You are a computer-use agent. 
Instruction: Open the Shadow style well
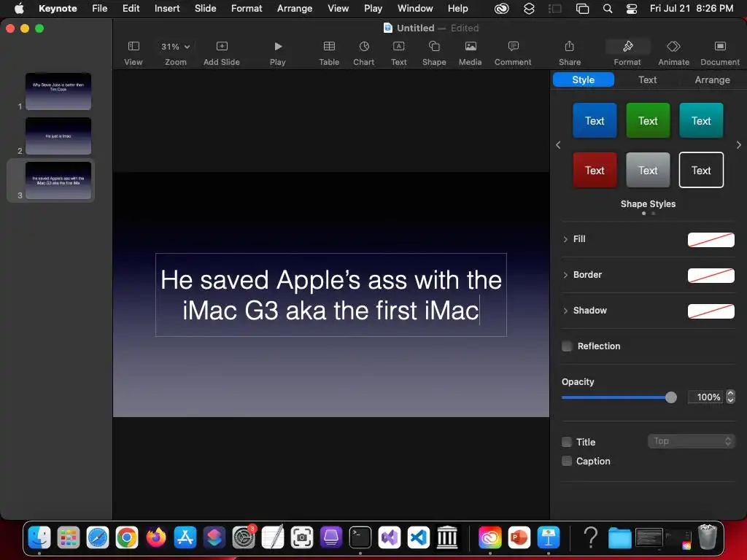coord(711,311)
